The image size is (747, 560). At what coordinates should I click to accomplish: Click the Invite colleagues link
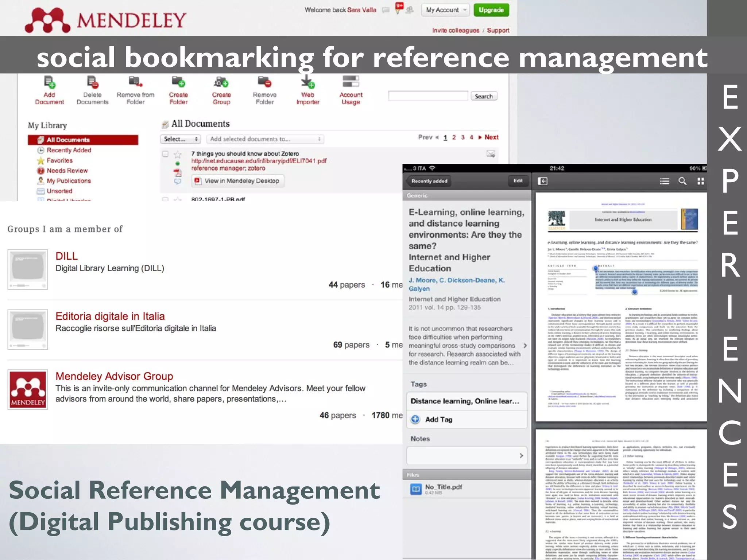[x=456, y=30]
